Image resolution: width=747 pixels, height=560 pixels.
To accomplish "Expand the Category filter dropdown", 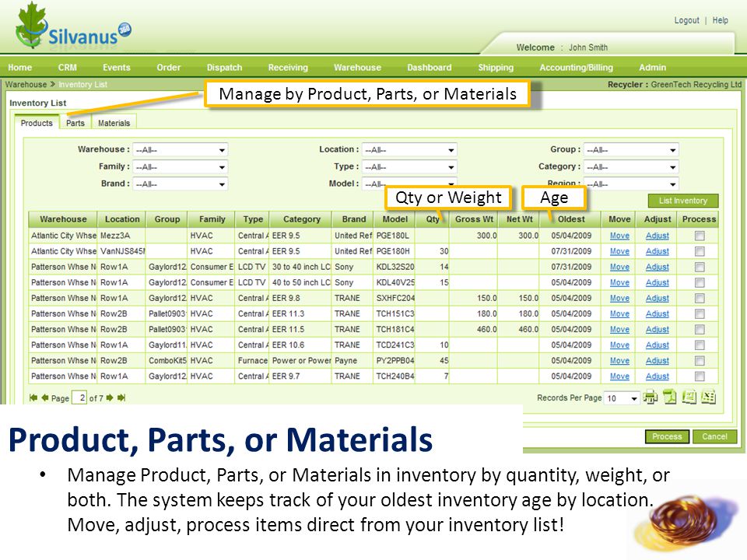I will pyautogui.click(x=631, y=167).
